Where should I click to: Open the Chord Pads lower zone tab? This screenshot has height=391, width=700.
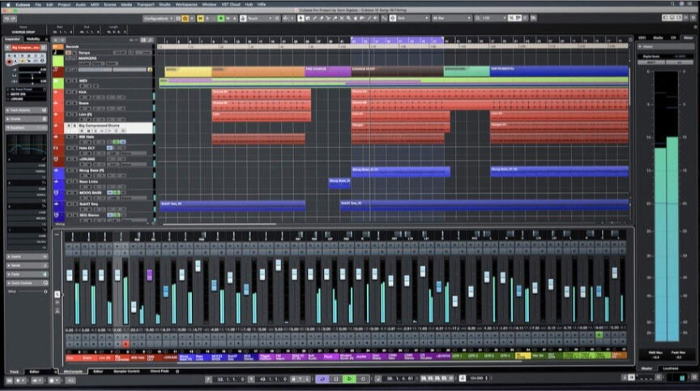[x=159, y=371]
